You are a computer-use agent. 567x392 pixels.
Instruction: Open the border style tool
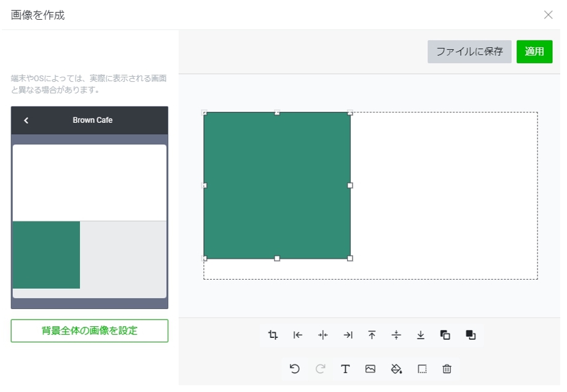pos(422,369)
